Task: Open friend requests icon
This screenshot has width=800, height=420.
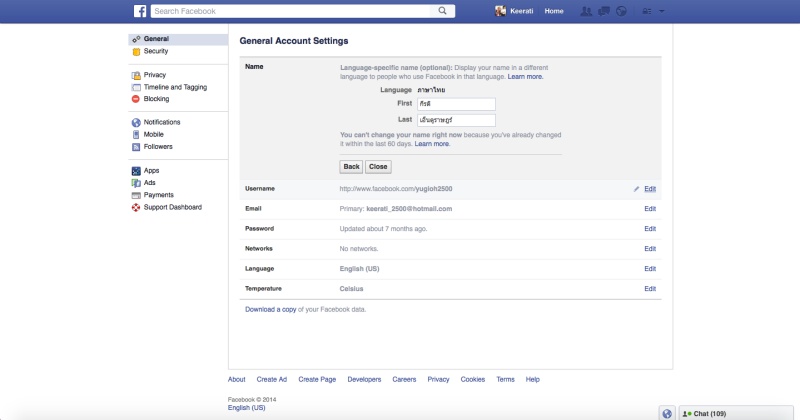Action: click(x=586, y=11)
